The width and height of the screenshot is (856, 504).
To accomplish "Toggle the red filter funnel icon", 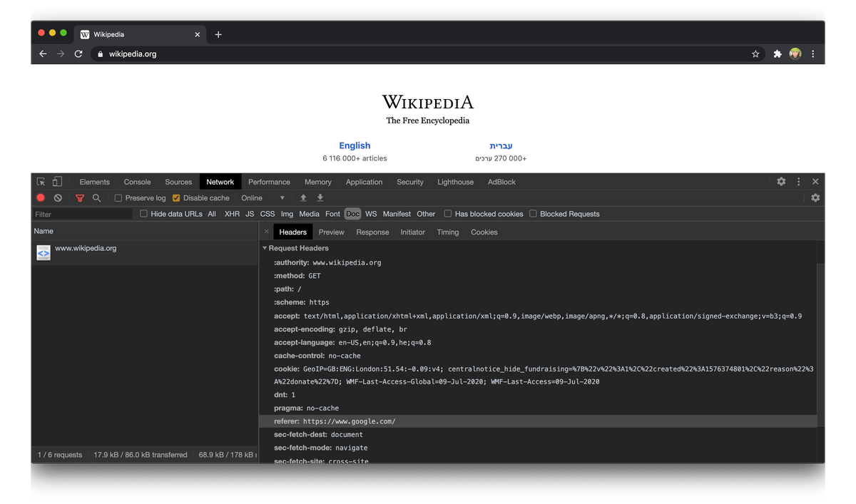I will [80, 198].
